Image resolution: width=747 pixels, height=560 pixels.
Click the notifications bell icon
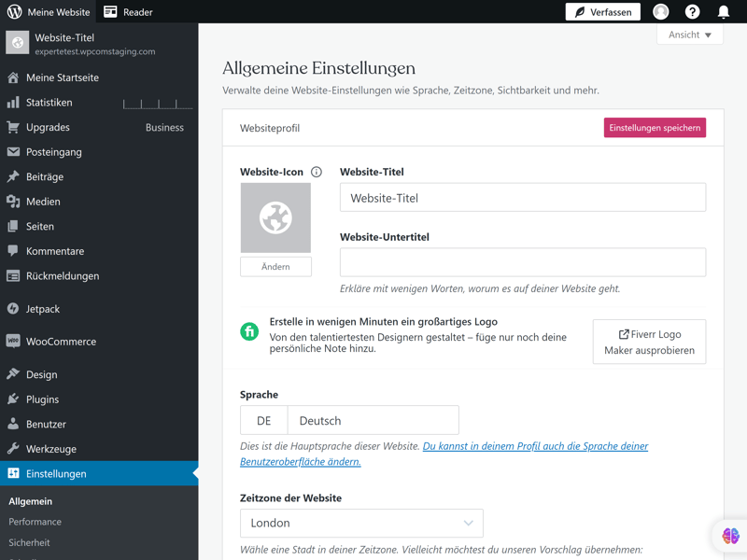723,12
